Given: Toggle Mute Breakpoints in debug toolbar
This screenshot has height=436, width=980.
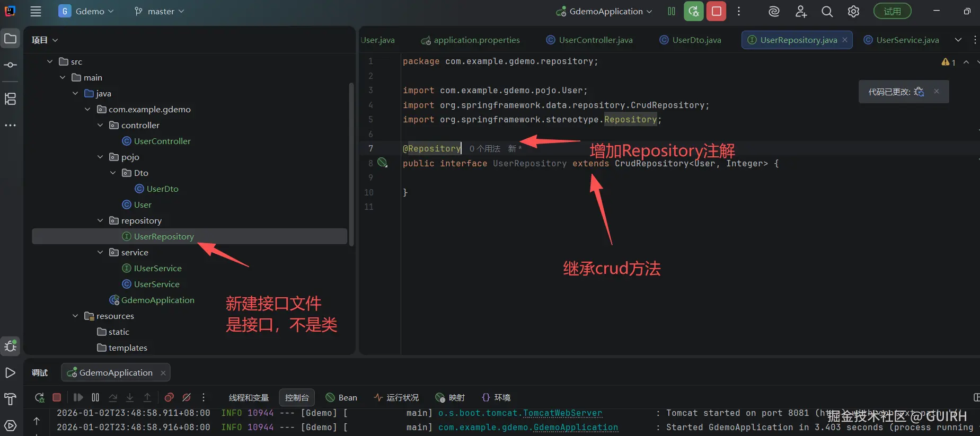Looking at the screenshot, I should click(187, 397).
